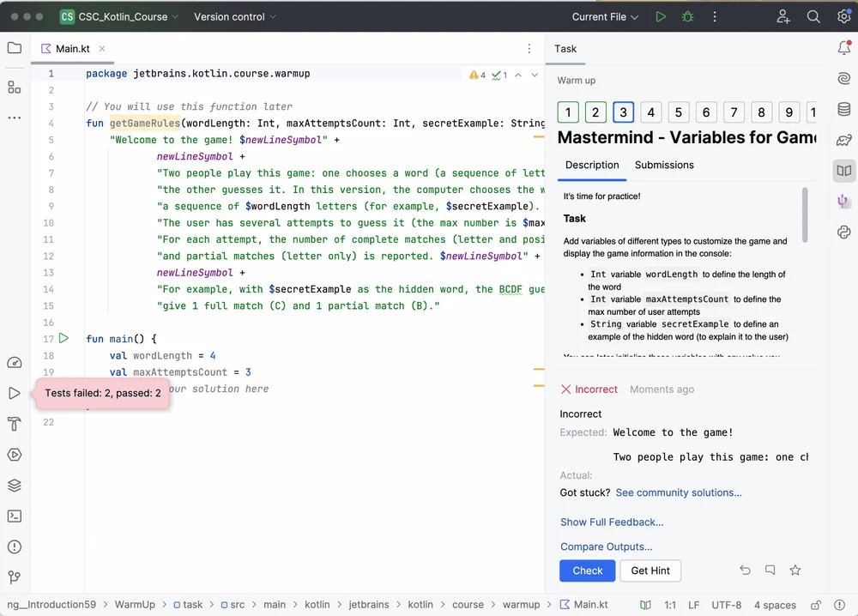Open See community solutions link

click(679, 493)
